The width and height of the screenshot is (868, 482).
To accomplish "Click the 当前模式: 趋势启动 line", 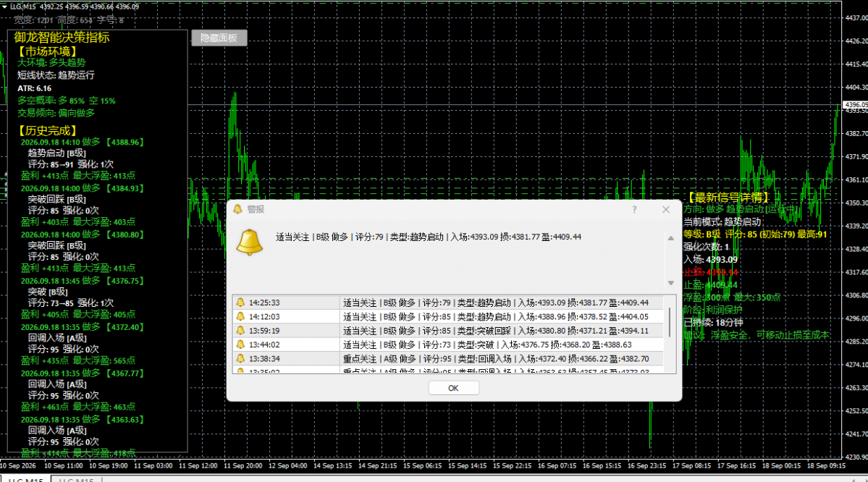I will [722, 221].
